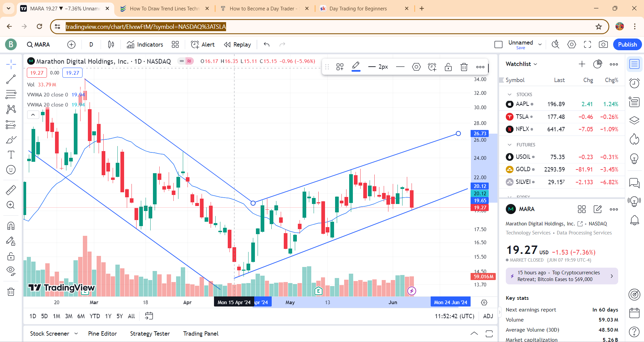Open the Strategy Tester panel
This screenshot has width=644, height=342.
point(150,333)
